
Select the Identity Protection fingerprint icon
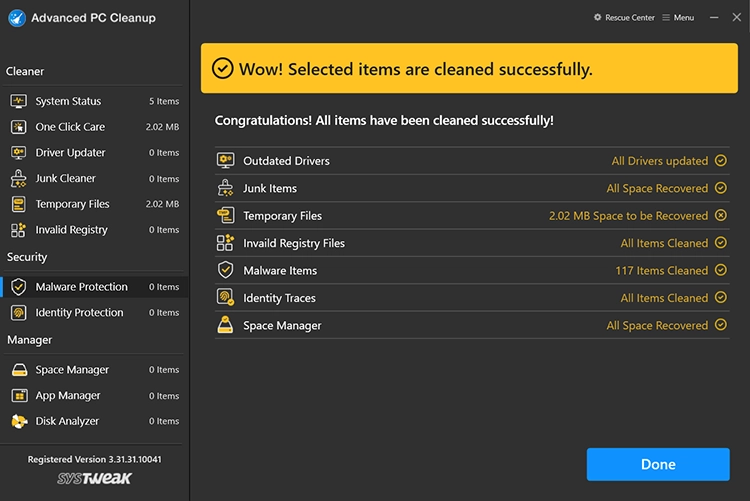[18, 313]
